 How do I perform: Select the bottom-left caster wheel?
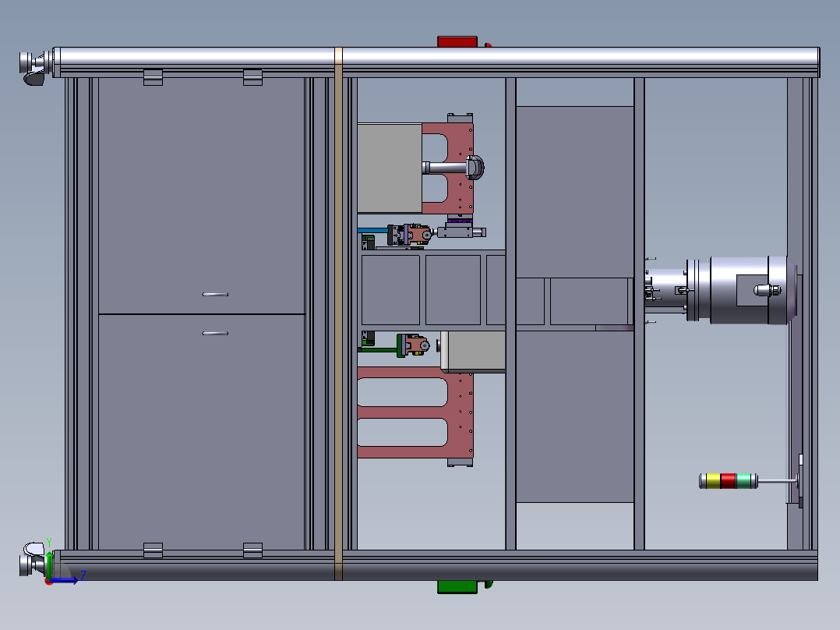(x=32, y=560)
